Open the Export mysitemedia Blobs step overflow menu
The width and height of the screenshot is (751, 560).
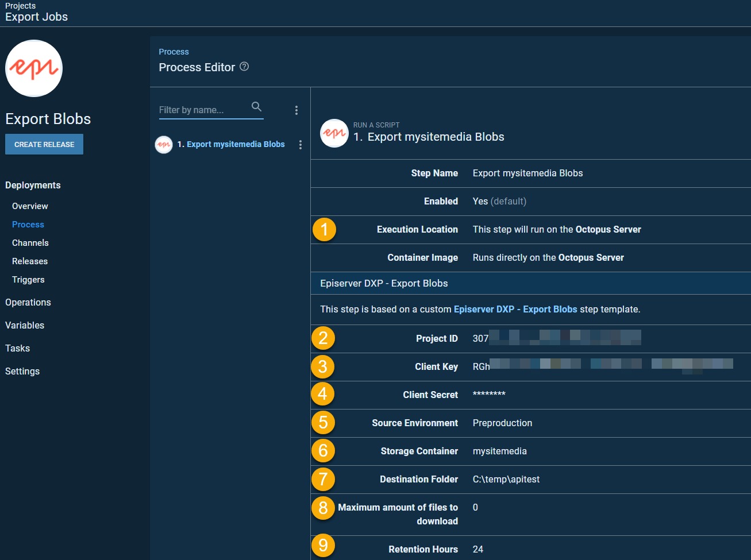tap(301, 145)
